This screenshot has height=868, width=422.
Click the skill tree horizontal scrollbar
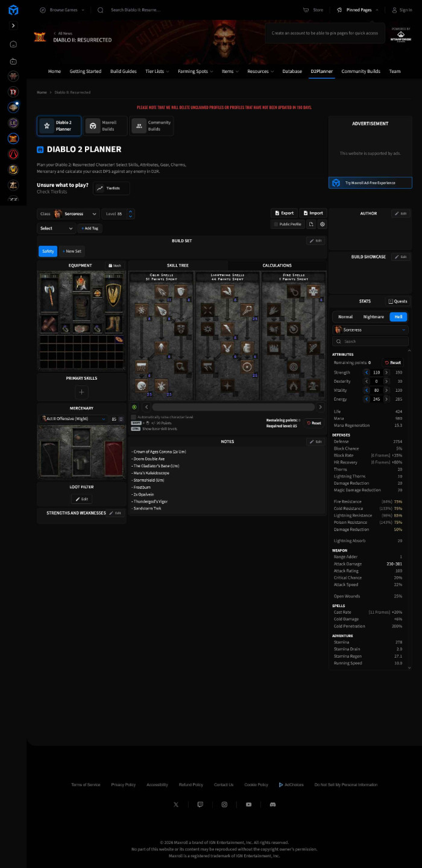(x=232, y=407)
